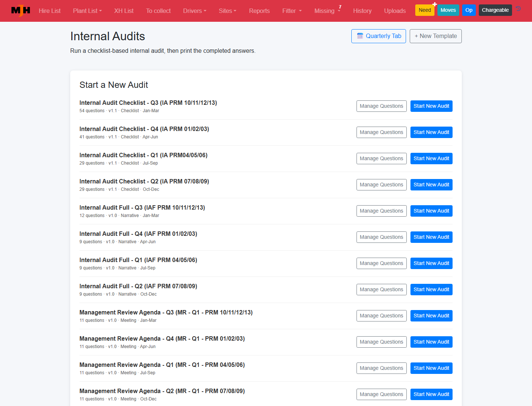Expand the Missing dropdown with badge 7
Viewport: 532px width, 406px height.
327,11
